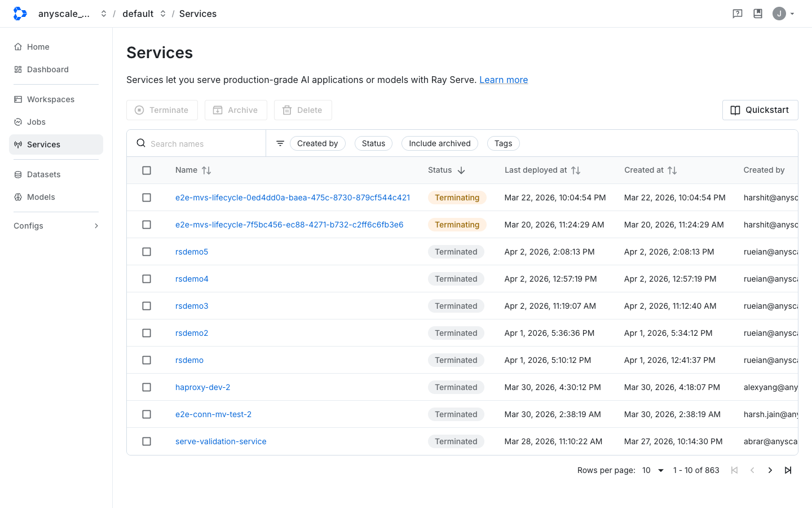
Task: Click Terminating badge in e2e-mvs-lifecycle-7f5bc456 row
Action: pyautogui.click(x=457, y=225)
